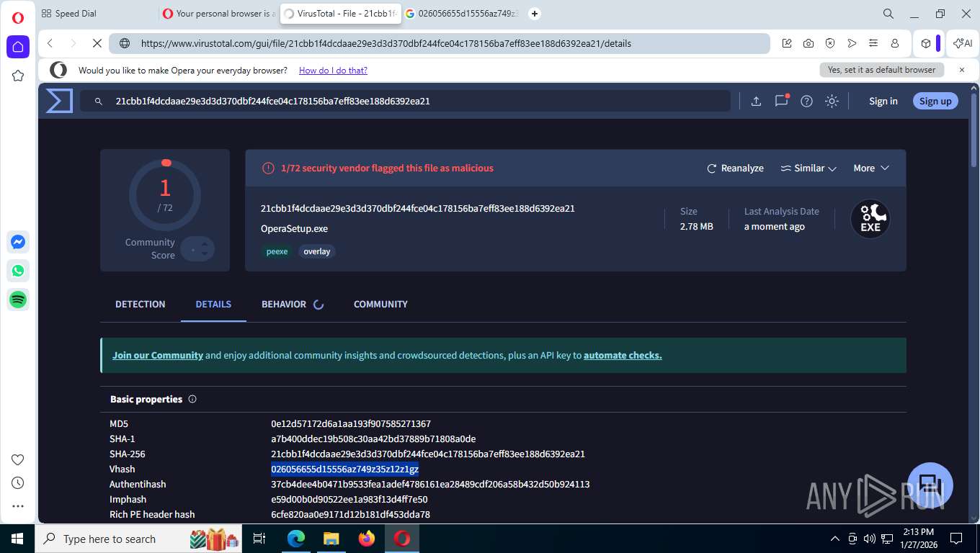Screen dimensions: 980x553
Task: Go back in browser history
Action: tap(50, 43)
